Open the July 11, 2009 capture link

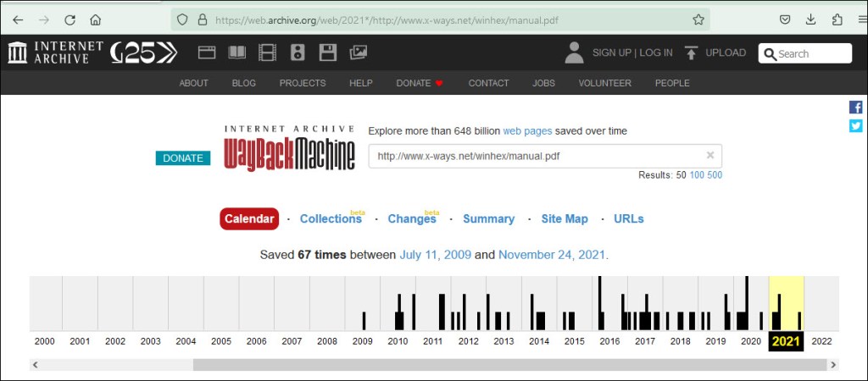click(x=436, y=255)
